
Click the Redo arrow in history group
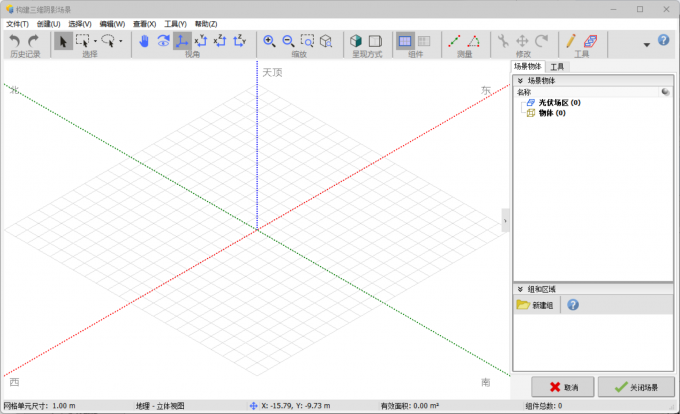pyautogui.click(x=33, y=41)
